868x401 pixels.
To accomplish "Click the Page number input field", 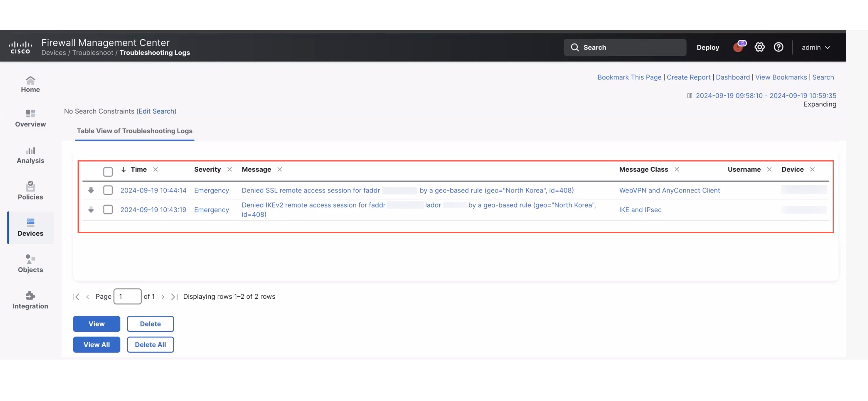I will (x=128, y=296).
